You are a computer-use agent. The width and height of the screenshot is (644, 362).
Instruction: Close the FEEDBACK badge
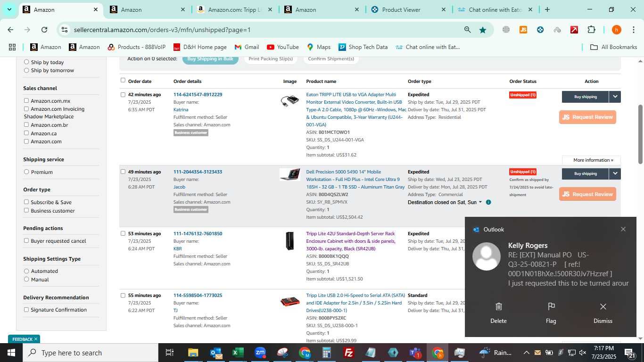click(36, 339)
